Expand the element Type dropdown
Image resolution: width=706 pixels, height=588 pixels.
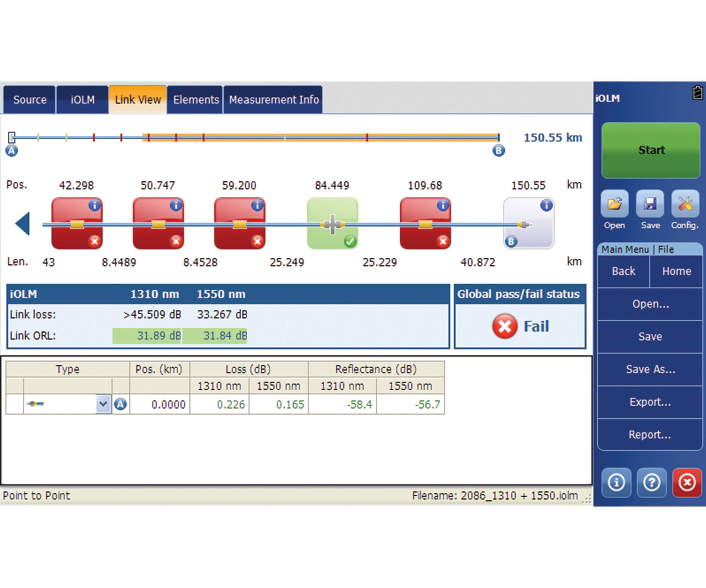[x=103, y=404]
